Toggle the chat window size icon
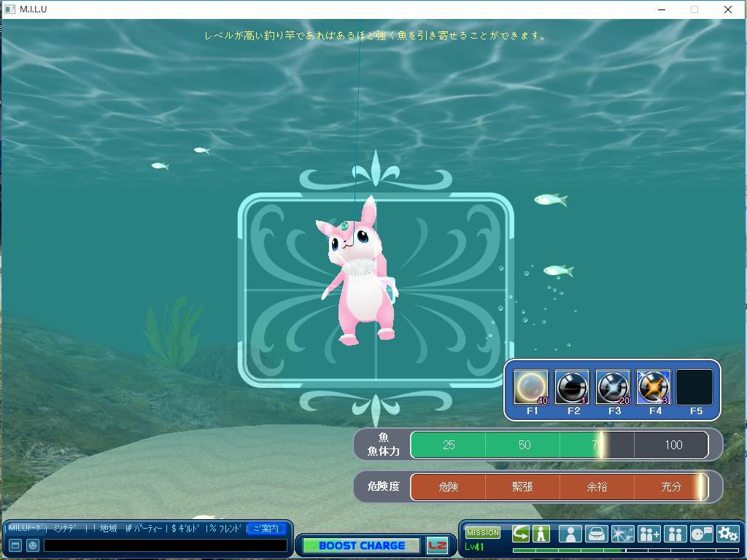 [15, 545]
